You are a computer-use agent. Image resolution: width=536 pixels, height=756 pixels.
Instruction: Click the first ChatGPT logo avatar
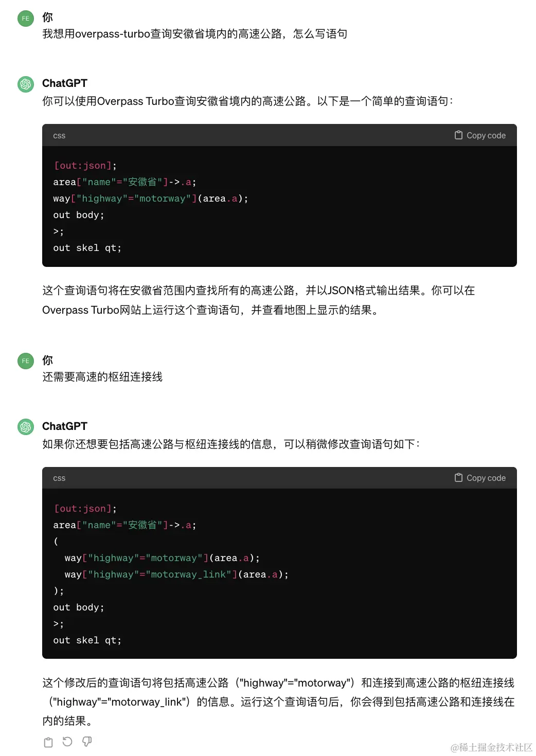26,84
